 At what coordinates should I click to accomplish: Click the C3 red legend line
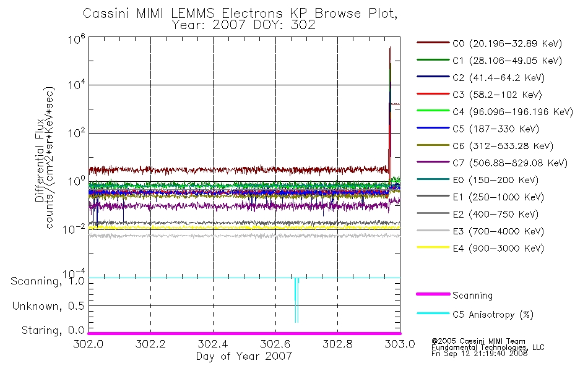(x=433, y=94)
